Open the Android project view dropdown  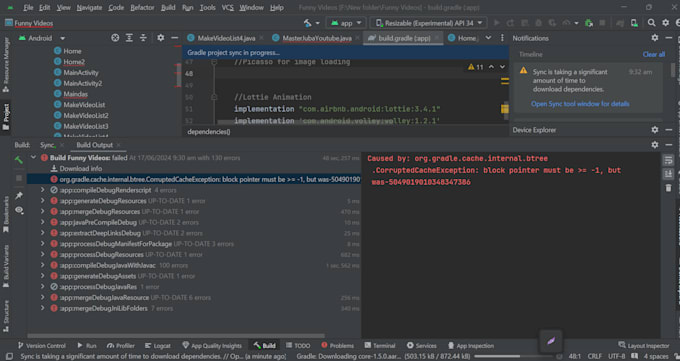pyautogui.click(x=42, y=38)
